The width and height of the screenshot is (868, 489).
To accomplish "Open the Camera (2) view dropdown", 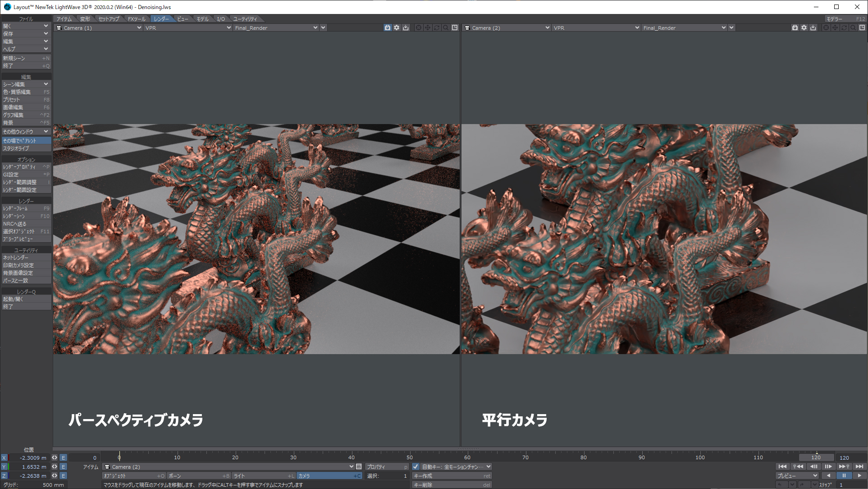I will [x=507, y=28].
